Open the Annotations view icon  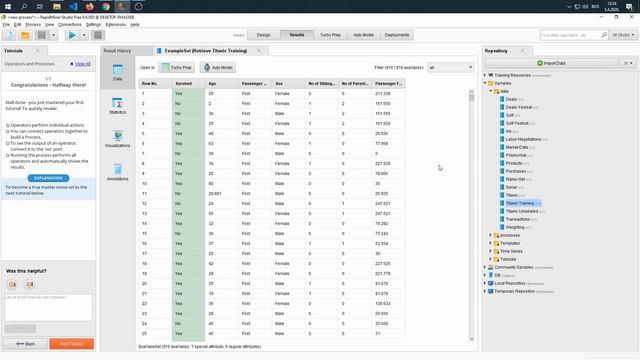(x=118, y=172)
